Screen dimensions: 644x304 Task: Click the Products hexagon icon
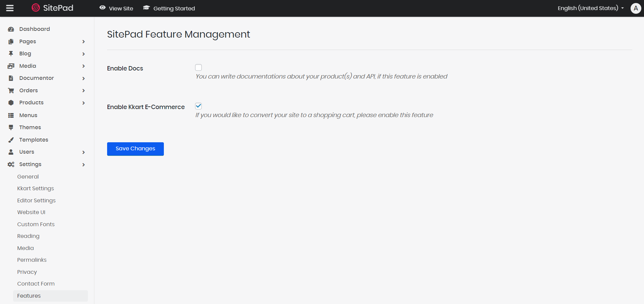(11, 103)
